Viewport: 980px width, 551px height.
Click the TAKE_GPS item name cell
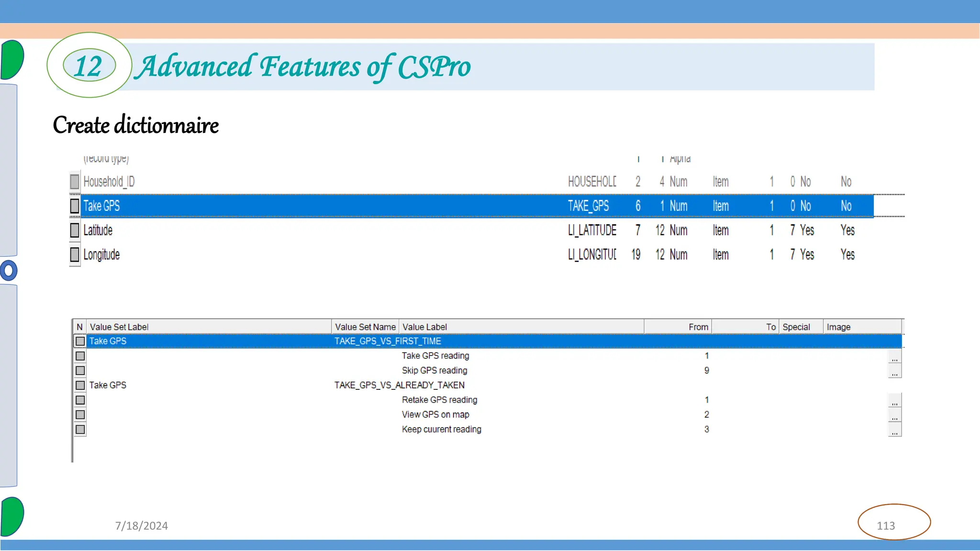[588, 206]
